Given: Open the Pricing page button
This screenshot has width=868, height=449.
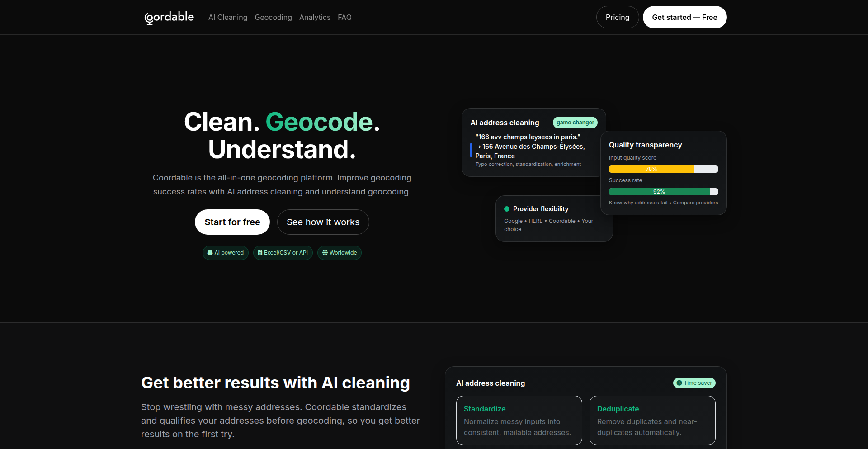Looking at the screenshot, I should (x=618, y=17).
